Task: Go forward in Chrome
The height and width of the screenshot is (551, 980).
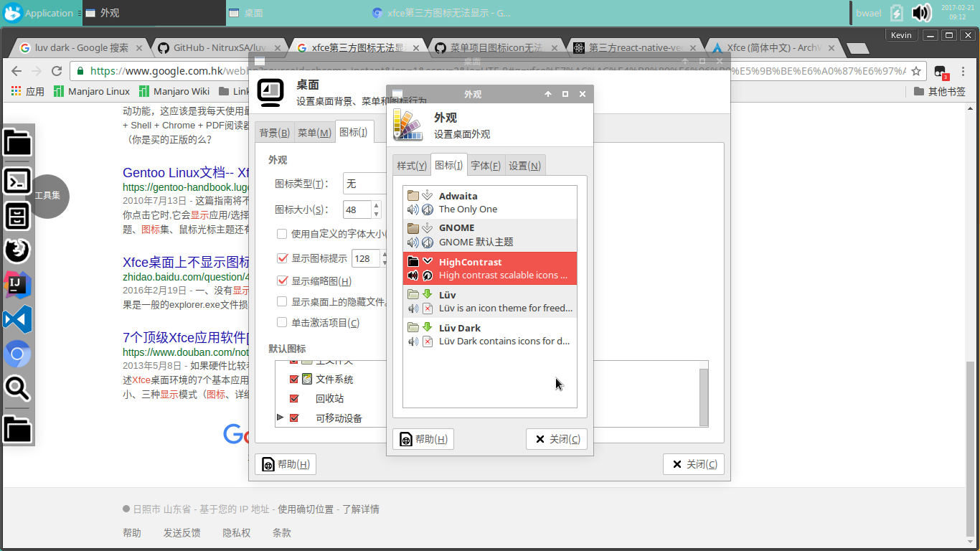Action: tap(37, 71)
